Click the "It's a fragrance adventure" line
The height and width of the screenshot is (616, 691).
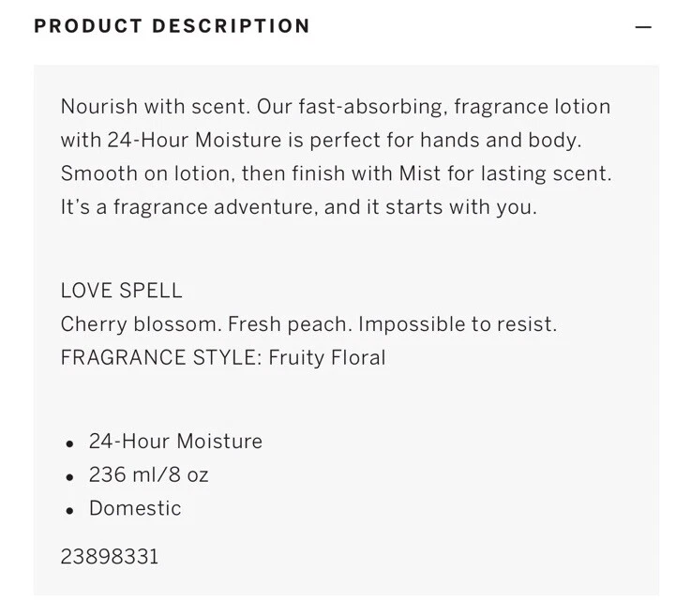pos(299,206)
